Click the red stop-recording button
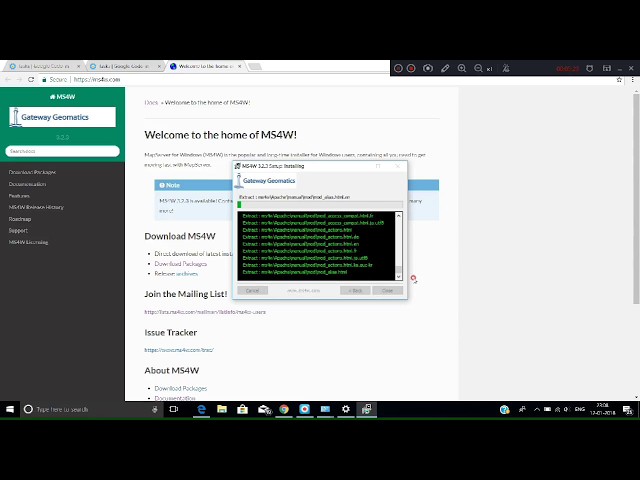The height and width of the screenshot is (480, 640). click(411, 69)
